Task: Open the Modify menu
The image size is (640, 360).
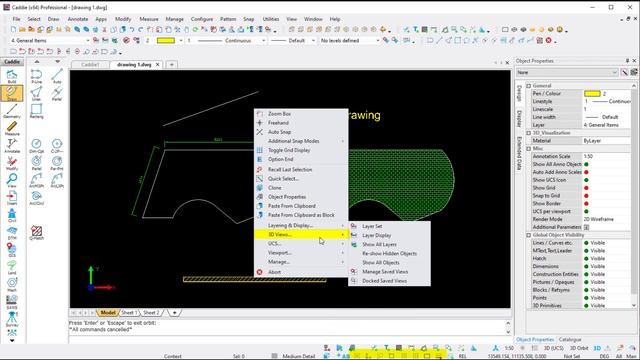Action: point(123,19)
